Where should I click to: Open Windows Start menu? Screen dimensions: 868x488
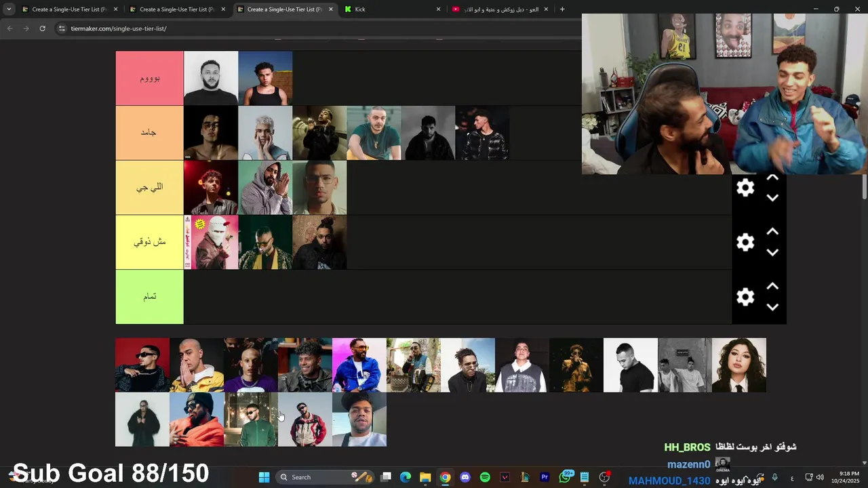[264, 477]
